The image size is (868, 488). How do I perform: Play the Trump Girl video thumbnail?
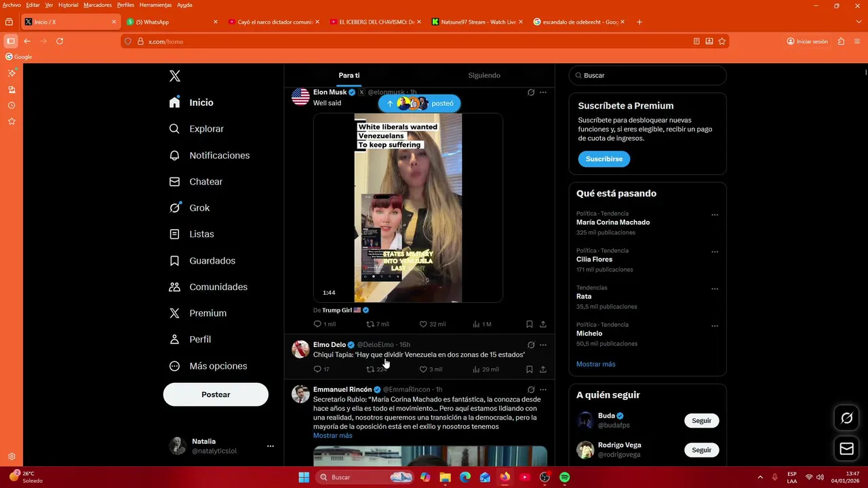[408, 207]
